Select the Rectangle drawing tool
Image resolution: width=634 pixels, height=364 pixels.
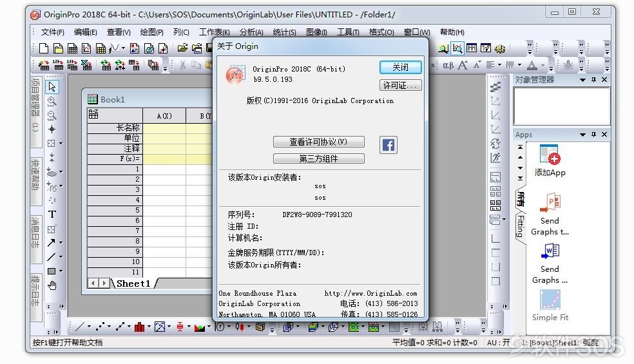[x=52, y=271]
